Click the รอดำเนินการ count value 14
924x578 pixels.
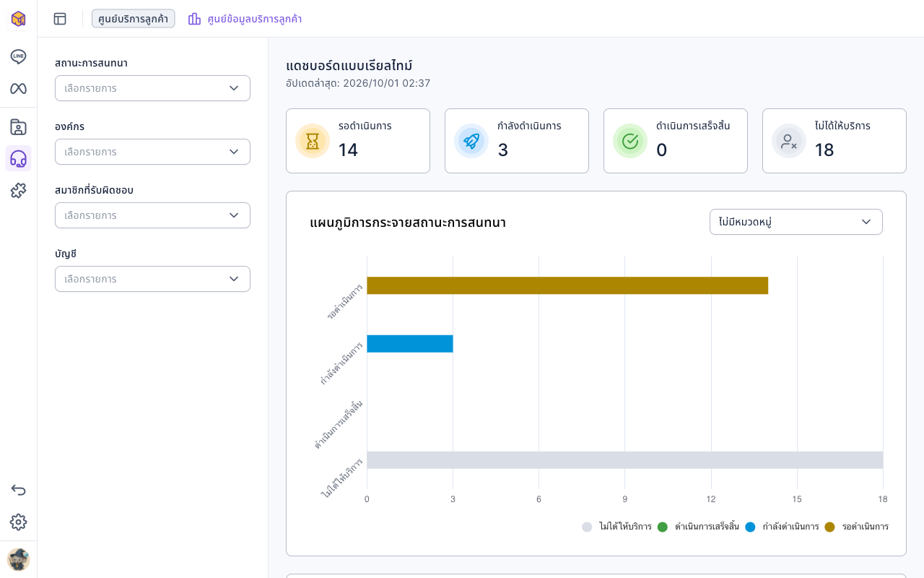coord(348,150)
